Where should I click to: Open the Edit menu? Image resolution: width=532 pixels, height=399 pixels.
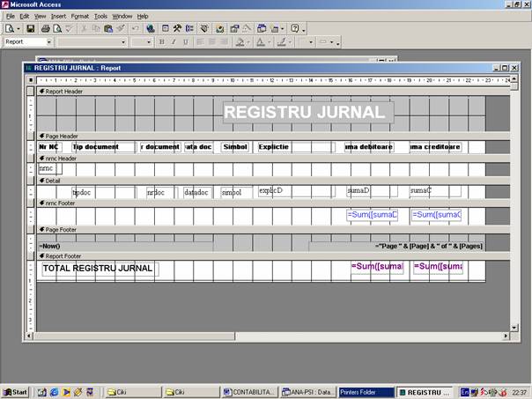24,16
